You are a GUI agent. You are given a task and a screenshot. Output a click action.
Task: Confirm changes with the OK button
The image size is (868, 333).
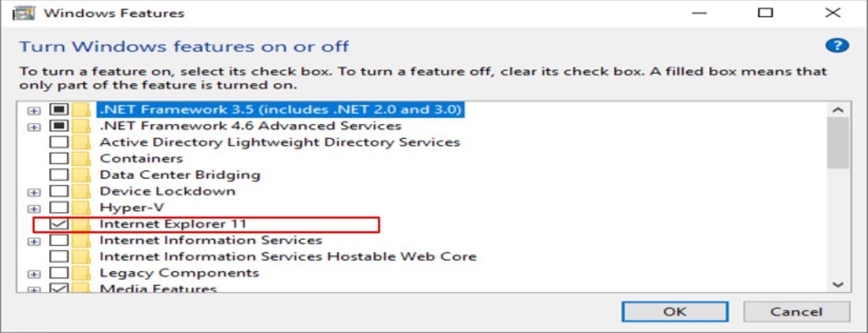[x=675, y=311]
